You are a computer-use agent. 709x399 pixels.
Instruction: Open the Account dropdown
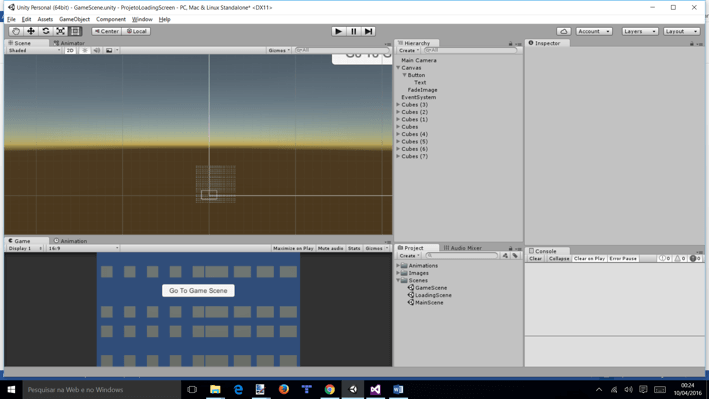click(594, 31)
